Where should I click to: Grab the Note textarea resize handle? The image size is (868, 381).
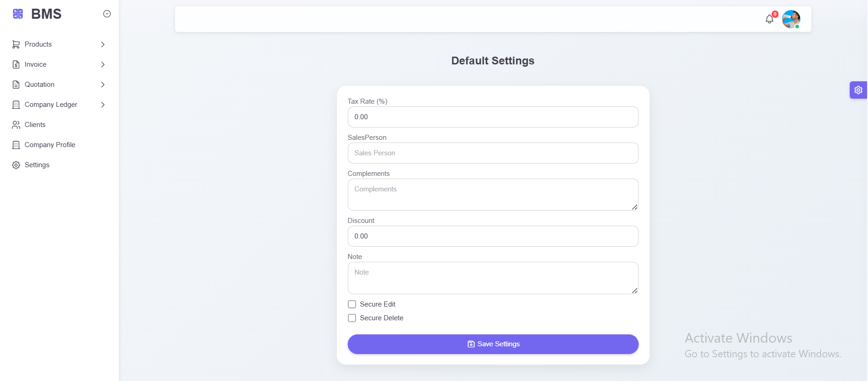point(634,291)
